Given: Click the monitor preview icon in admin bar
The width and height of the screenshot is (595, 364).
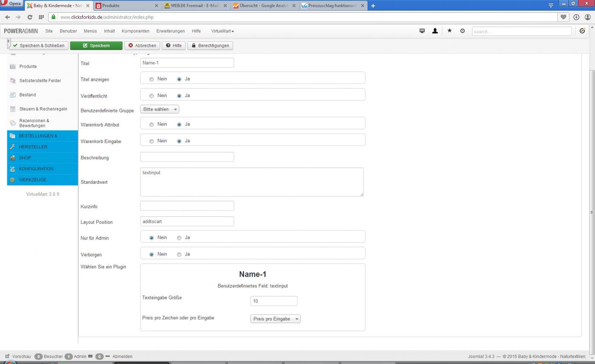Looking at the screenshot, I should point(422,31).
